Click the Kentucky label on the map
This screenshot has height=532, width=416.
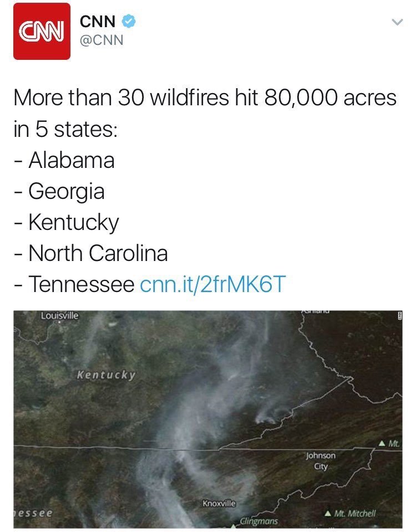[106, 375]
